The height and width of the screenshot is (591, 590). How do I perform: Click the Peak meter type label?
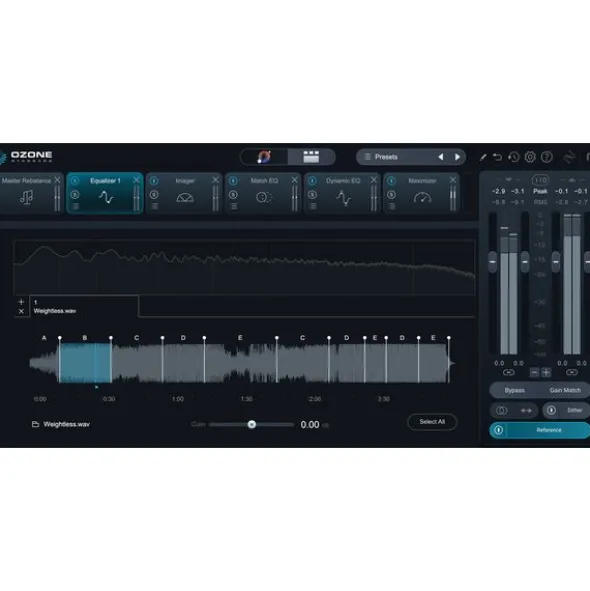point(540,191)
